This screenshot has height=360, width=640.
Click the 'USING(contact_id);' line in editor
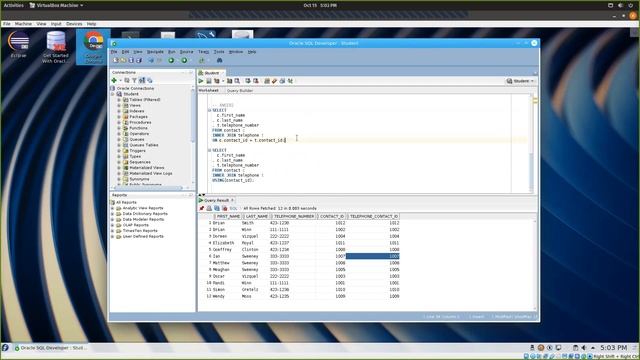point(233,180)
